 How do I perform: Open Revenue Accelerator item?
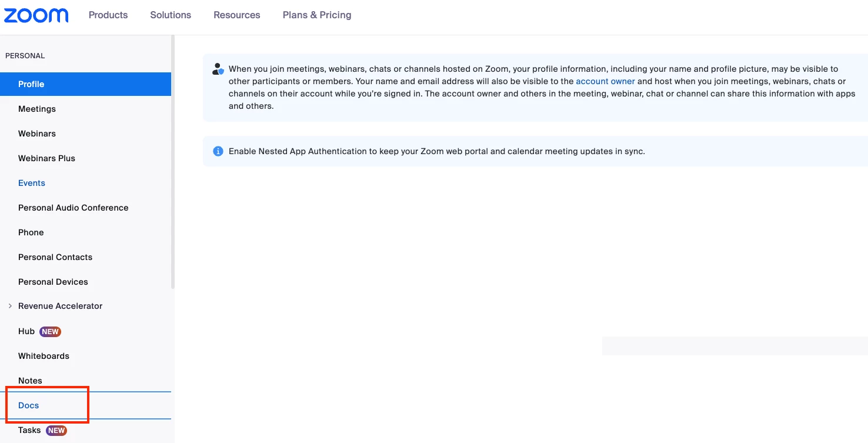pyautogui.click(x=60, y=306)
